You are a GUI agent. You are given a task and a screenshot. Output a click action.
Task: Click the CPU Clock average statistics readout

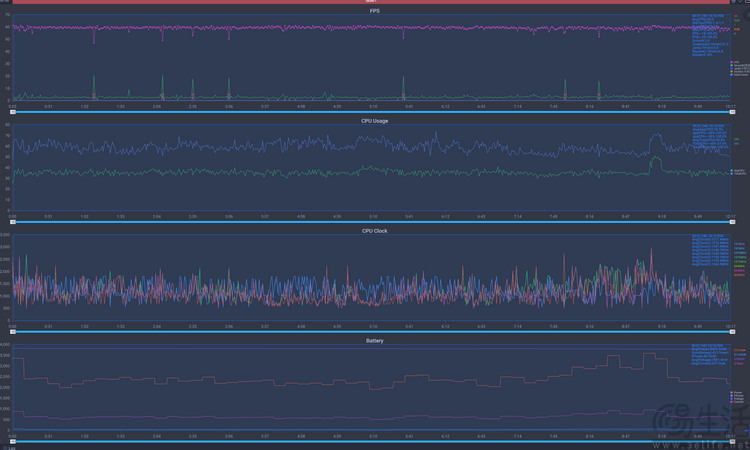[710, 250]
